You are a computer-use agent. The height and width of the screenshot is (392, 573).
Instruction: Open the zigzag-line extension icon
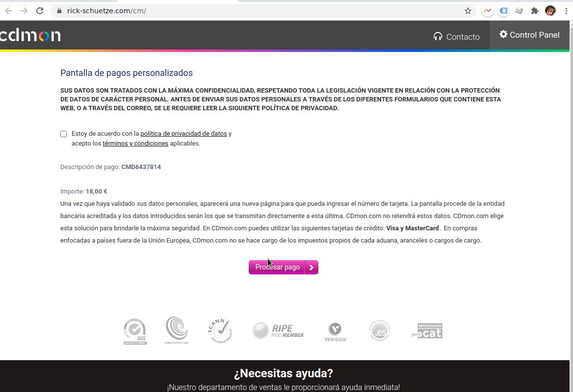(488, 11)
